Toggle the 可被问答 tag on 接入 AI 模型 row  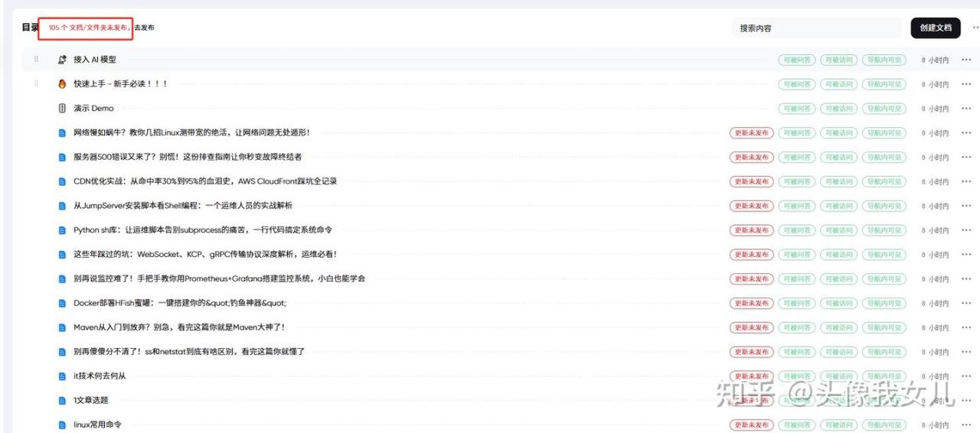click(x=797, y=60)
